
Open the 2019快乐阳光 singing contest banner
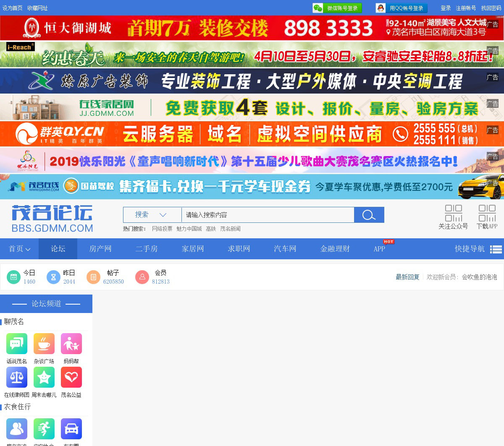(252, 160)
